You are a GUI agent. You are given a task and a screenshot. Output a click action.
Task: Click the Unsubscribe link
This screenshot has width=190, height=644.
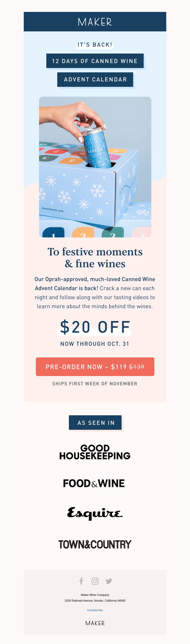[95, 610]
